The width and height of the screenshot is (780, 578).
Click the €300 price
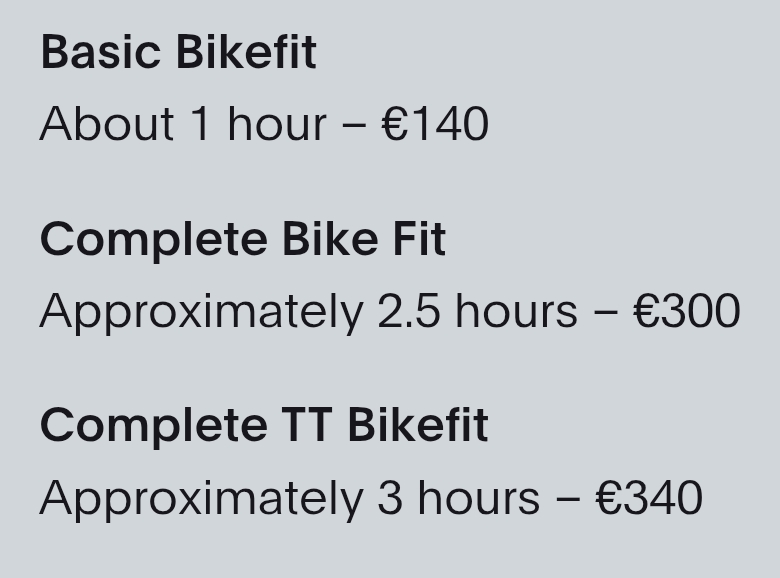tap(687, 312)
